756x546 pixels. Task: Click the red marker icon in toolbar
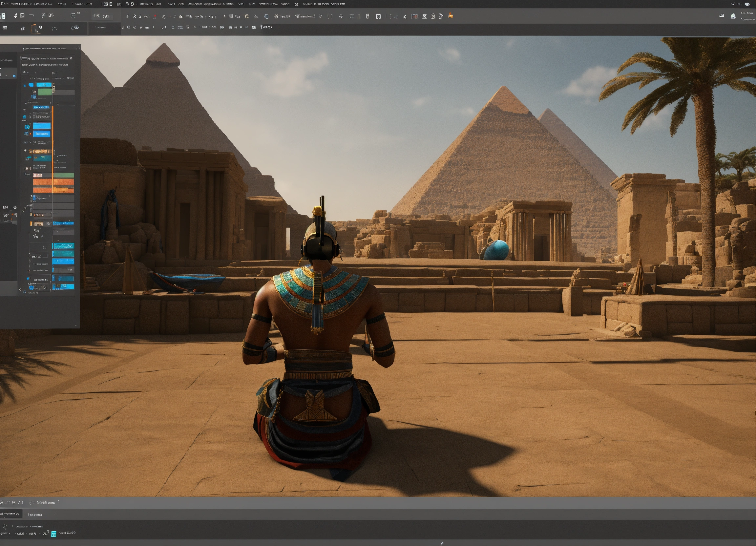(155, 16)
